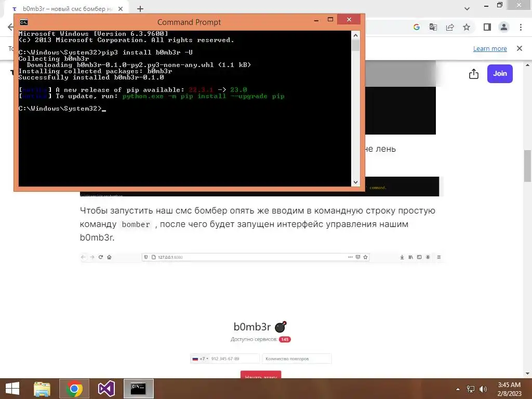This screenshot has height=399, width=532.
Task: Click the up arrow on the Command Prompt scrollbar
Action: pos(355,35)
